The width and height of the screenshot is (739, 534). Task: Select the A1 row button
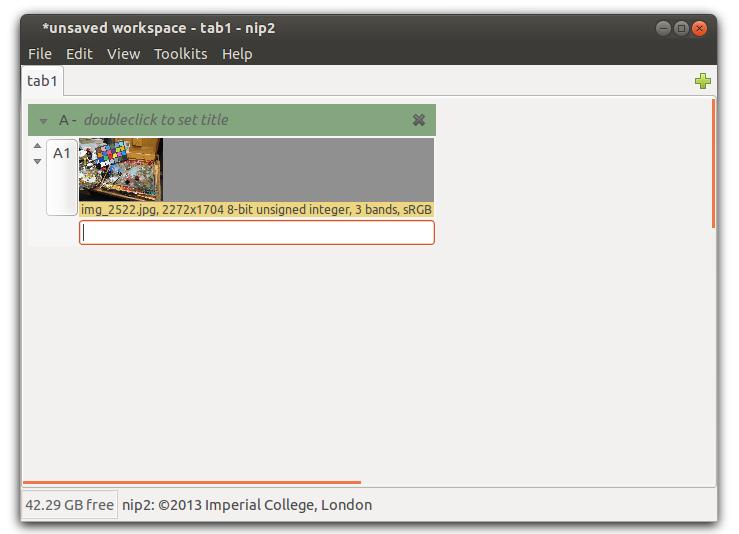[x=62, y=177]
